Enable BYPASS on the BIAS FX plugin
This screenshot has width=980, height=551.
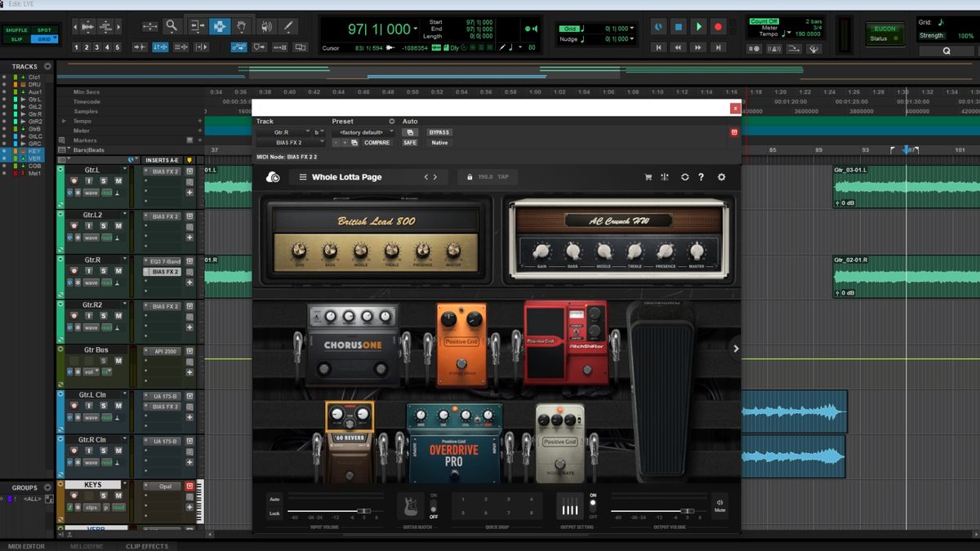tap(439, 132)
